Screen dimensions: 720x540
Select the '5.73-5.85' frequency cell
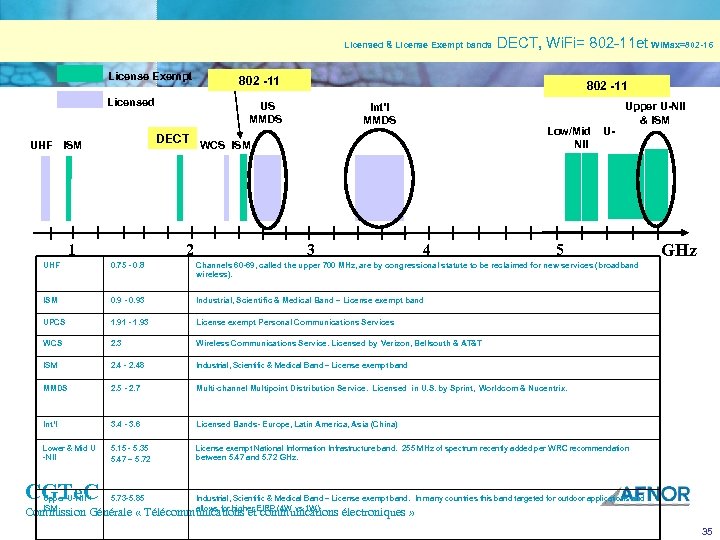point(127,498)
